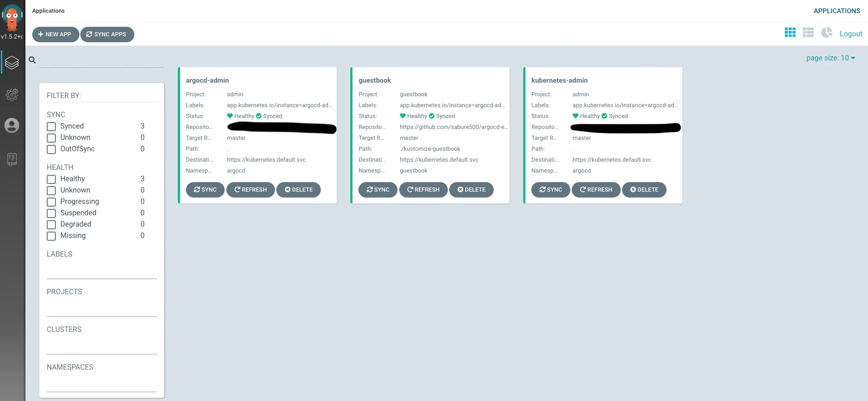Viewport: 868px width, 401px height.
Task: Click the Projects filter input
Action: pyautogui.click(x=102, y=308)
